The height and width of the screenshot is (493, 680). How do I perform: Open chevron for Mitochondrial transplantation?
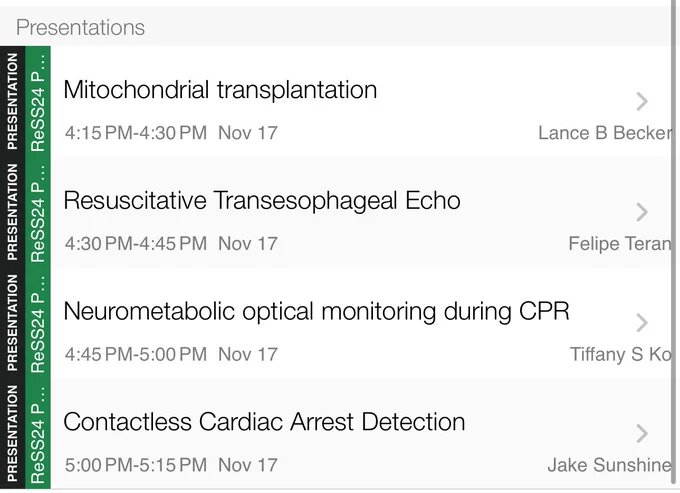(642, 101)
